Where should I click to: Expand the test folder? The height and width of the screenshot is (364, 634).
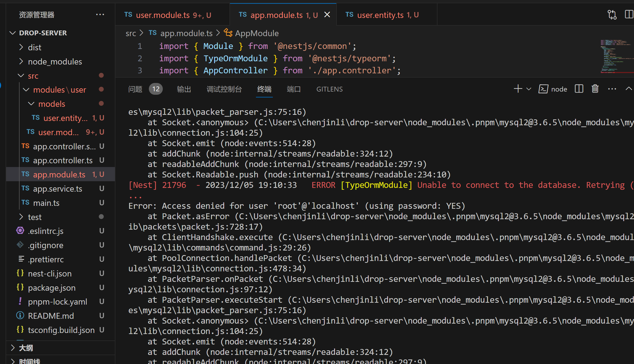[x=61, y=217]
